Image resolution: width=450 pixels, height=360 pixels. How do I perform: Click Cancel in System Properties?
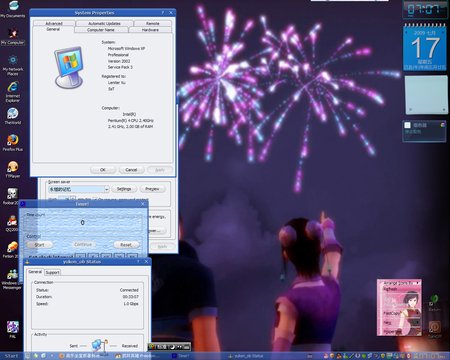[x=131, y=170]
